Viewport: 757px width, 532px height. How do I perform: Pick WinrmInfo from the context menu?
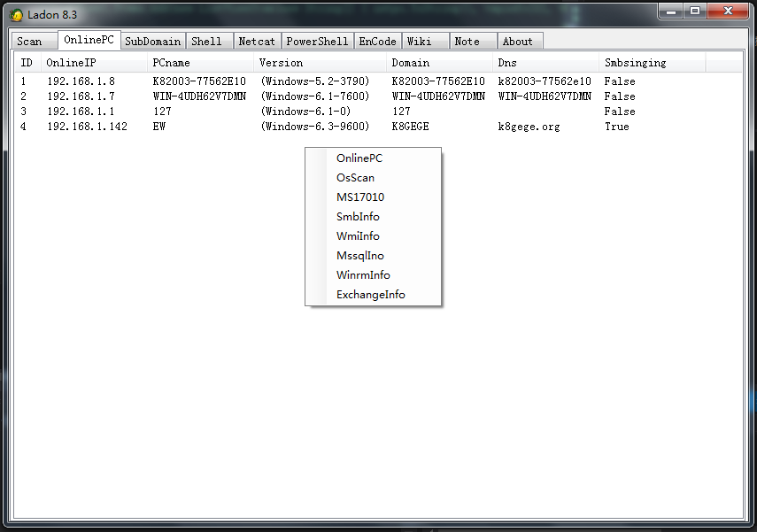click(374, 275)
